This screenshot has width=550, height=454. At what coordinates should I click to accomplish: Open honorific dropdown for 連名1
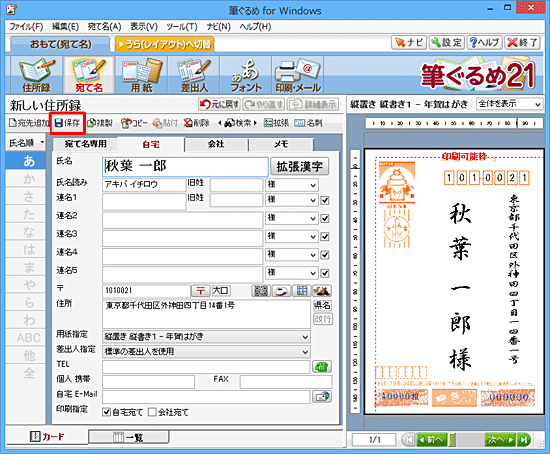(x=291, y=200)
